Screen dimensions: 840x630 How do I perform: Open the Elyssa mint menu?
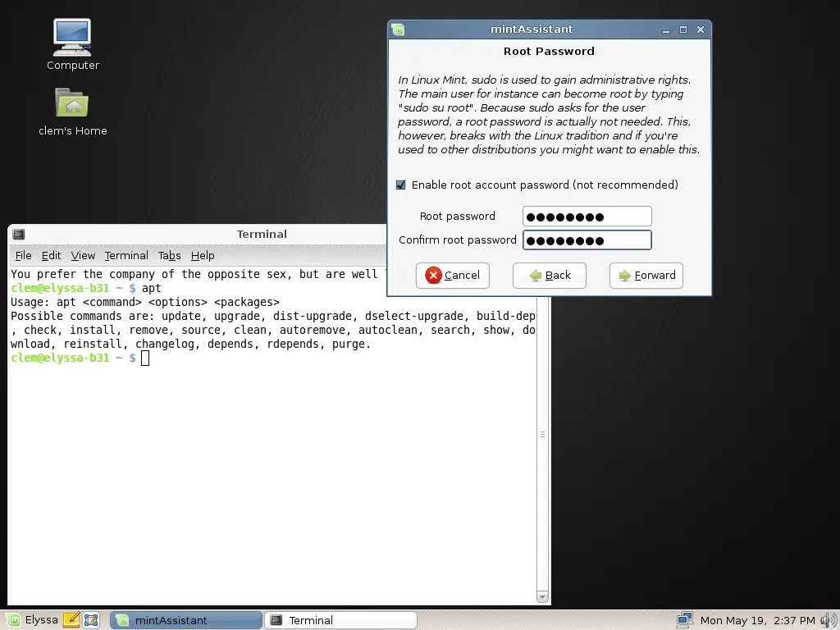pos(32,620)
